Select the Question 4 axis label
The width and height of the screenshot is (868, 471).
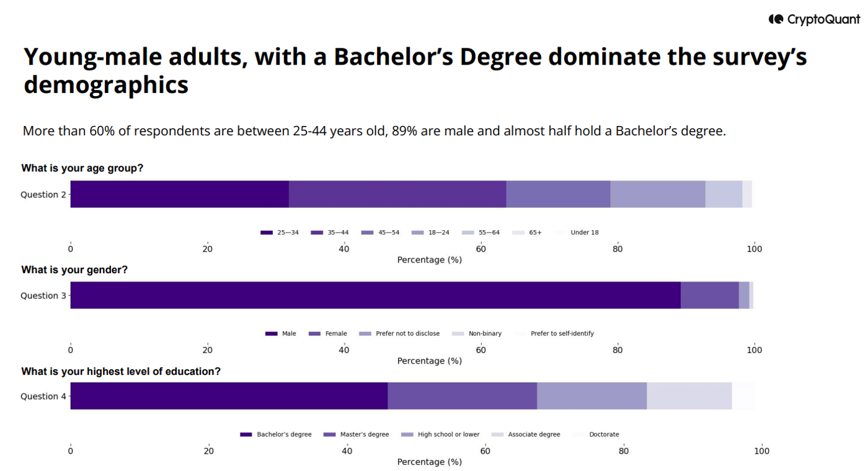click(43, 397)
